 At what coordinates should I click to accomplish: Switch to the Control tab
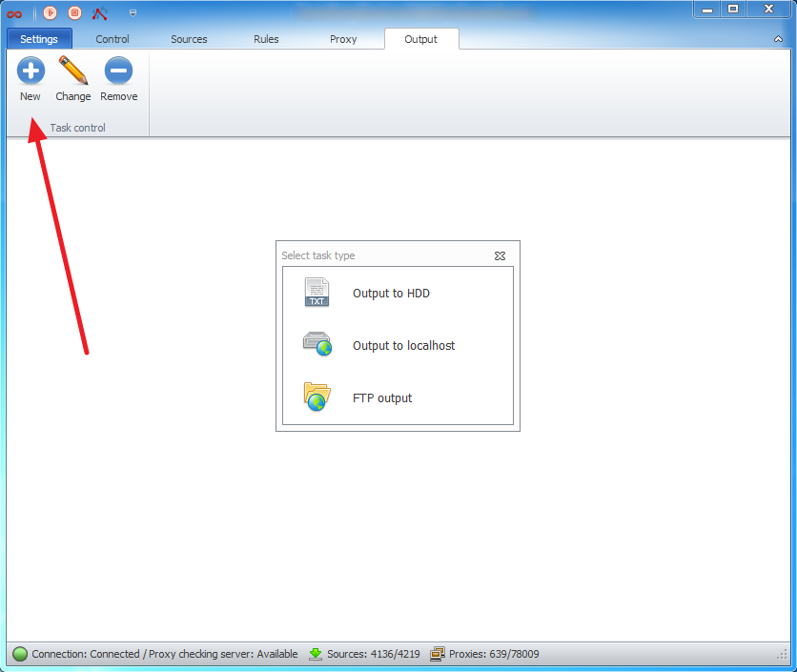tap(112, 39)
